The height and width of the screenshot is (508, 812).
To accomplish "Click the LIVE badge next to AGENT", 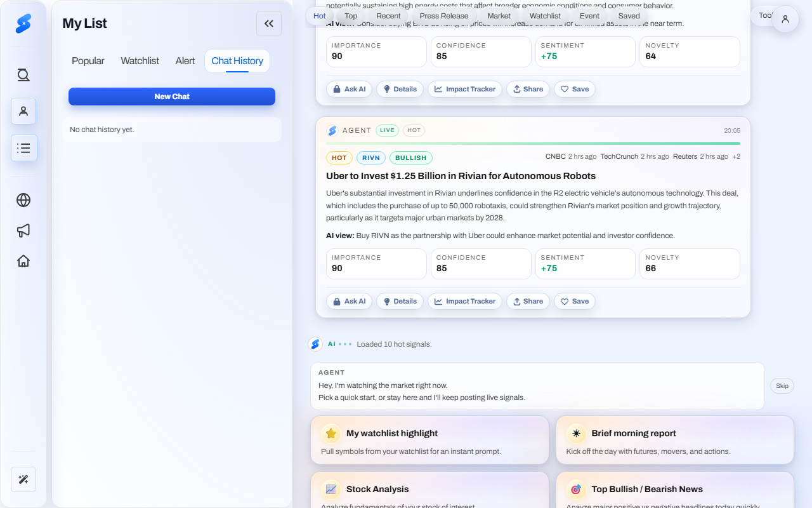I will pos(387,130).
